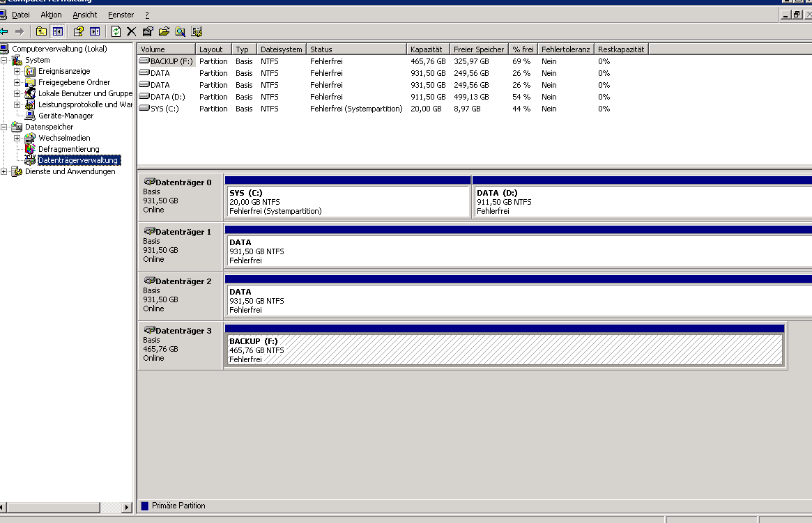Click the Properties toolbar icon
The image size is (812, 523).
click(x=148, y=31)
